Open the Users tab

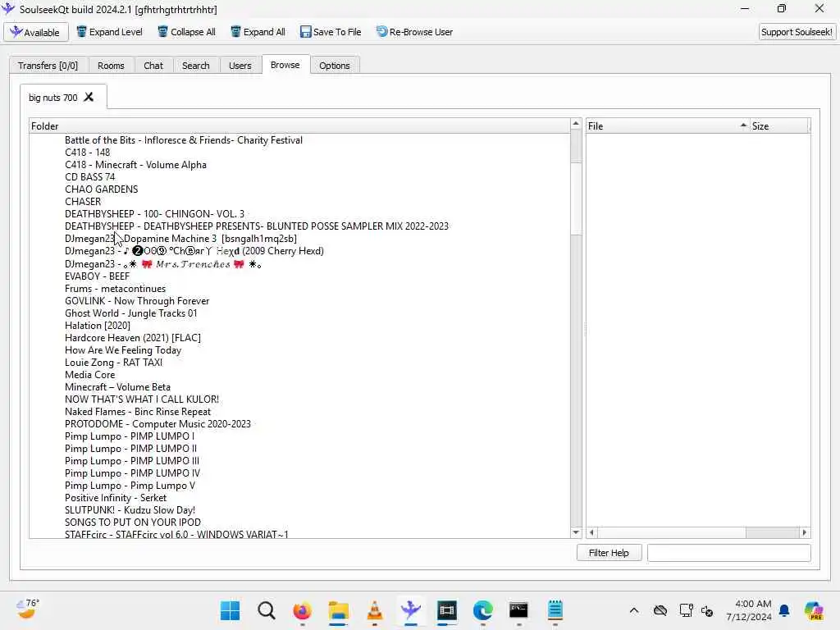240,66
